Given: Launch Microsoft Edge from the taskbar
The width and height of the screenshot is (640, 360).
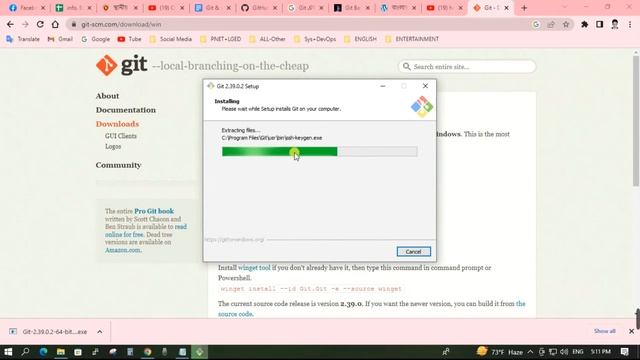Looking at the screenshot, I should click(43, 352).
